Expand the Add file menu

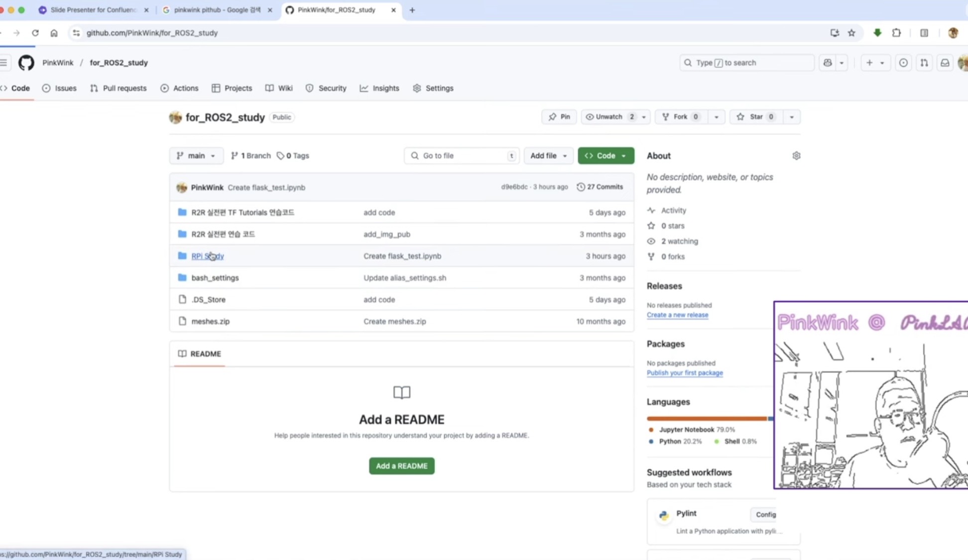coord(548,156)
